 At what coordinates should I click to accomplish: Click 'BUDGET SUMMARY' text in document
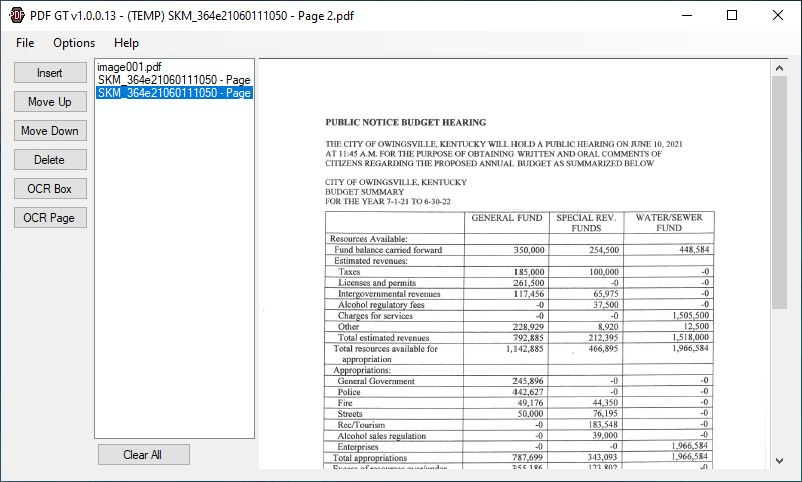pos(364,192)
